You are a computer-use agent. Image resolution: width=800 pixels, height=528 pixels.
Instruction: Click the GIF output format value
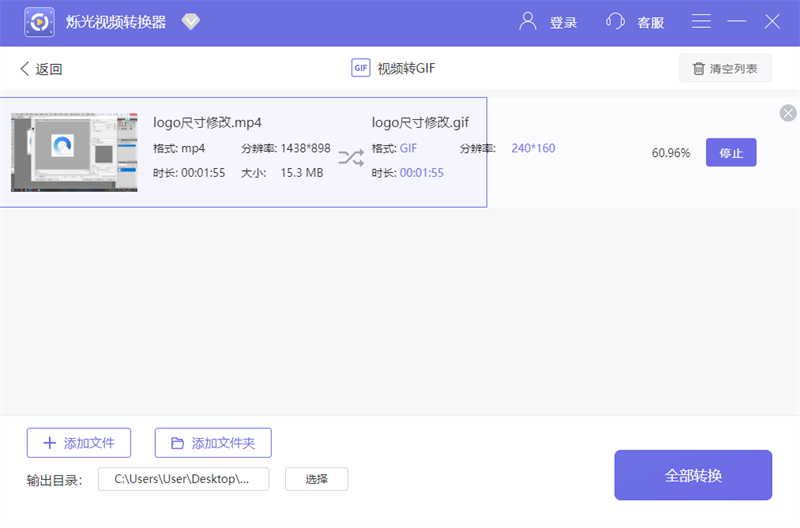pyautogui.click(x=408, y=149)
